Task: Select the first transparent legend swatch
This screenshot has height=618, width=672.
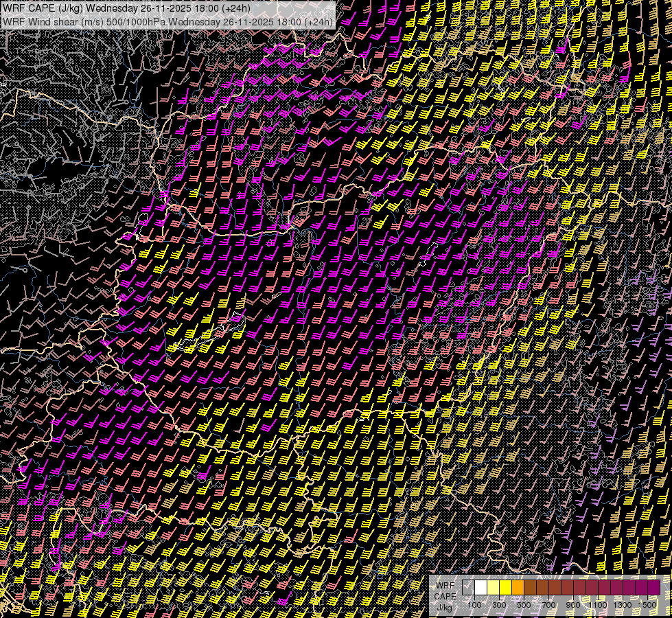Action: (x=468, y=588)
